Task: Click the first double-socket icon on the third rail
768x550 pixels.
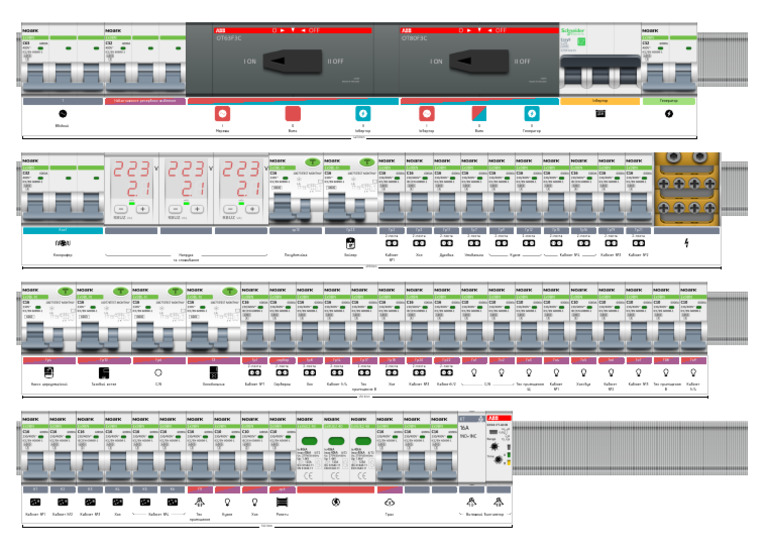Action: [x=254, y=373]
